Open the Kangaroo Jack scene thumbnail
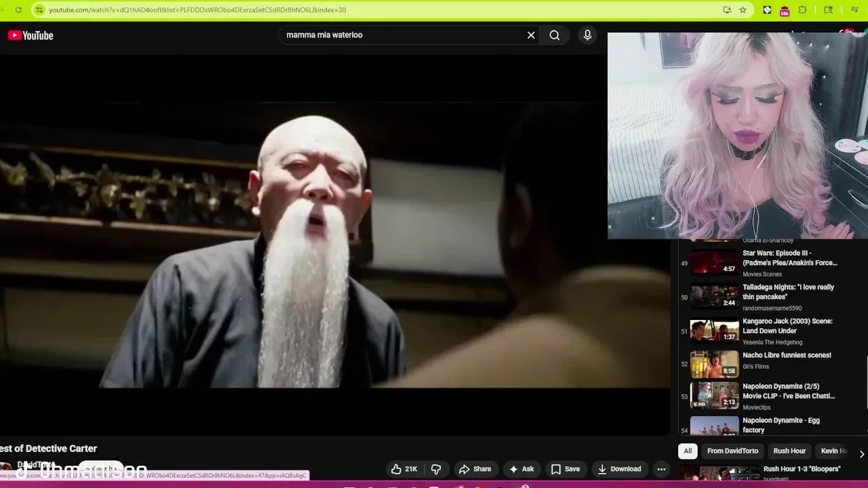Image resolution: width=868 pixels, height=488 pixels. point(714,331)
